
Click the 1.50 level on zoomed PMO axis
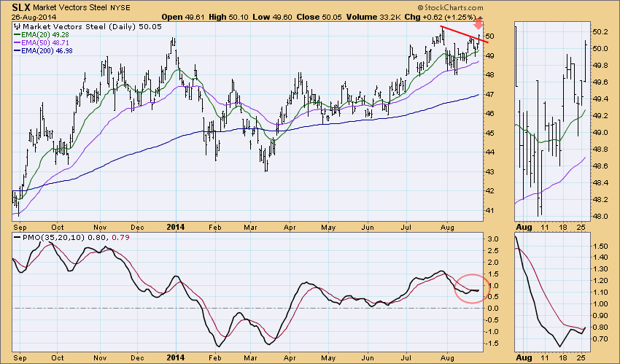600,246
